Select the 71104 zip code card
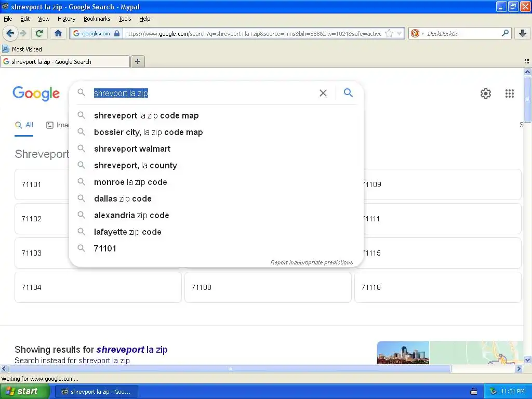 point(98,287)
